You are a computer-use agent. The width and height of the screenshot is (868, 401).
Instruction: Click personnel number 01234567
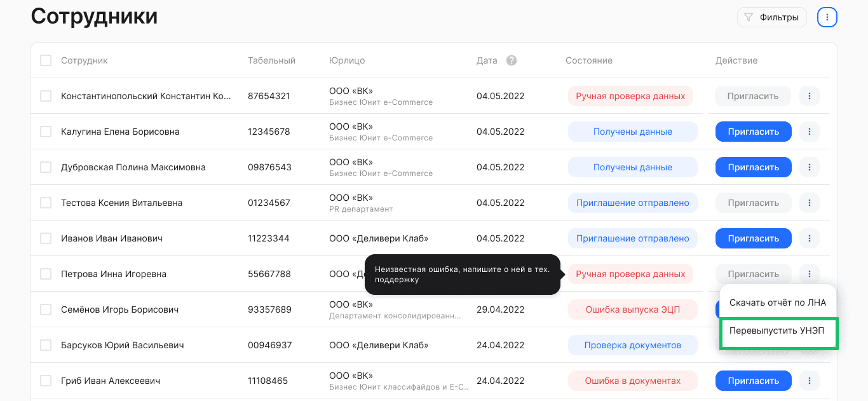tap(269, 203)
